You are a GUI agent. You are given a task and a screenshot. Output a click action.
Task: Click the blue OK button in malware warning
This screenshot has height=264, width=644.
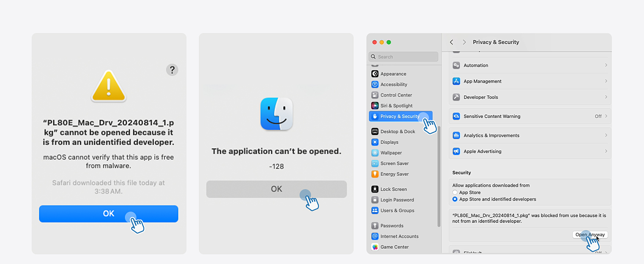109,214
